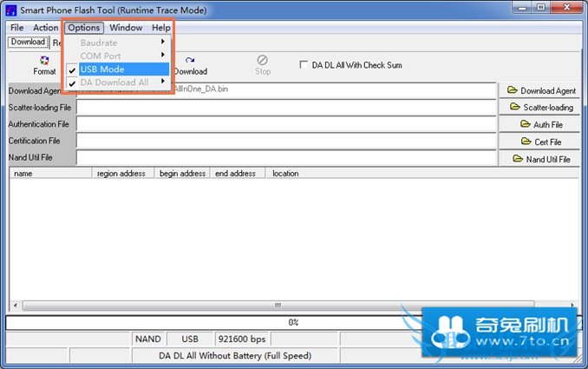Screen dimensions: 588x369
Task: Enable DA DL All With Check Sum
Action: [304, 64]
